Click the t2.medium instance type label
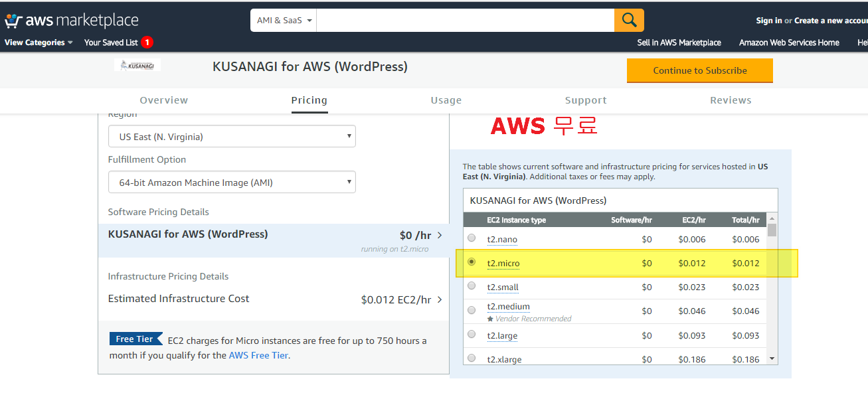 coord(508,307)
